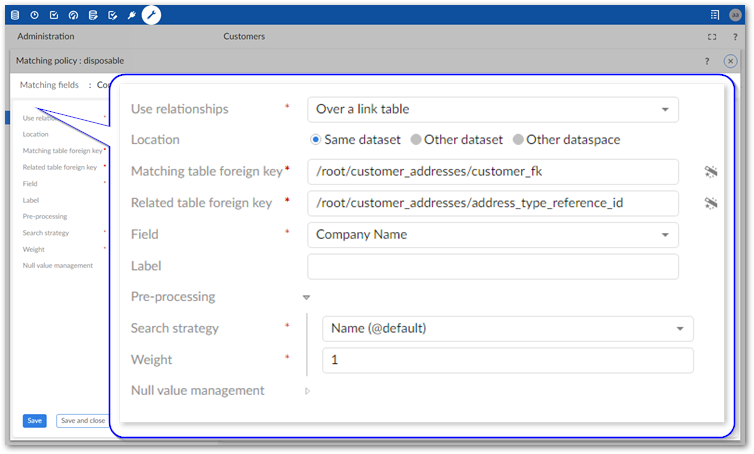Select the Other dataset radio option
This screenshot has width=754, height=454.
[x=416, y=140]
